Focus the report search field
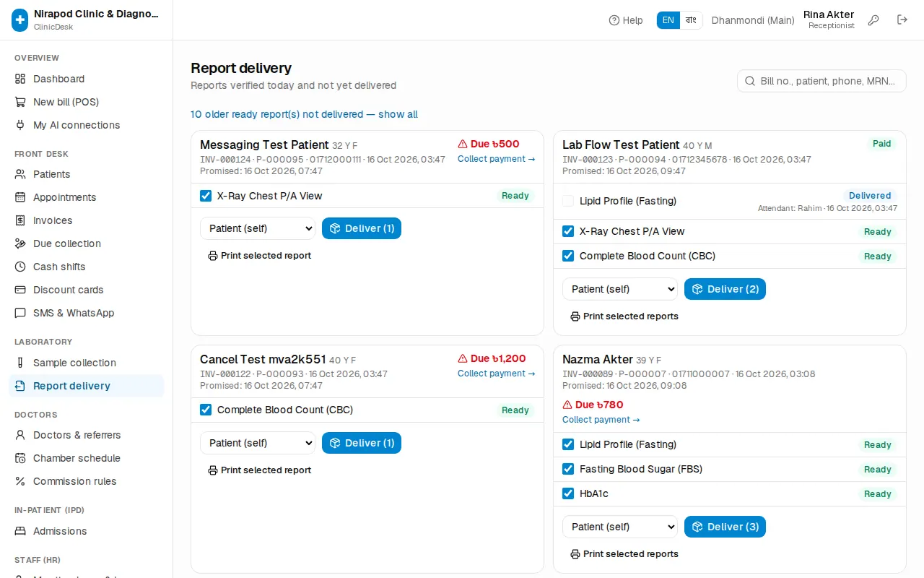This screenshot has width=924, height=578. click(821, 81)
